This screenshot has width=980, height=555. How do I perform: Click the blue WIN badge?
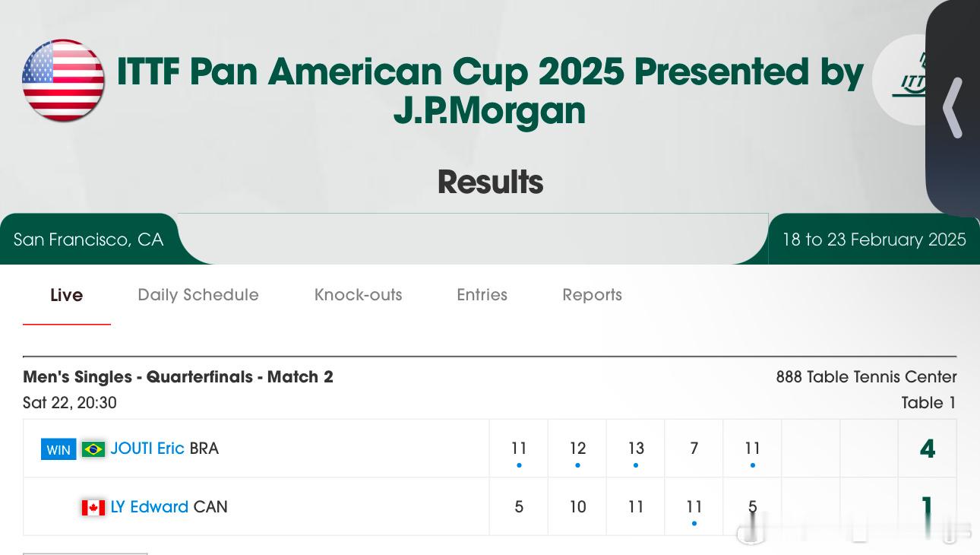[58, 449]
